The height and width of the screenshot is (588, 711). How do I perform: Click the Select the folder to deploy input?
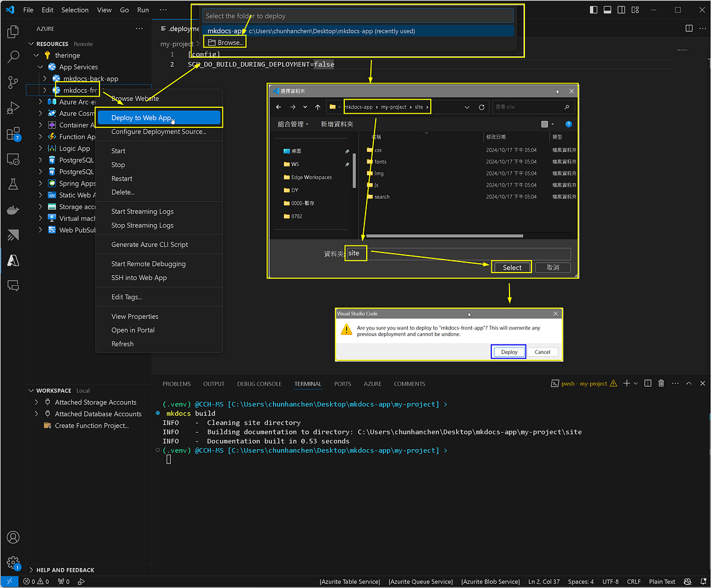coord(358,16)
